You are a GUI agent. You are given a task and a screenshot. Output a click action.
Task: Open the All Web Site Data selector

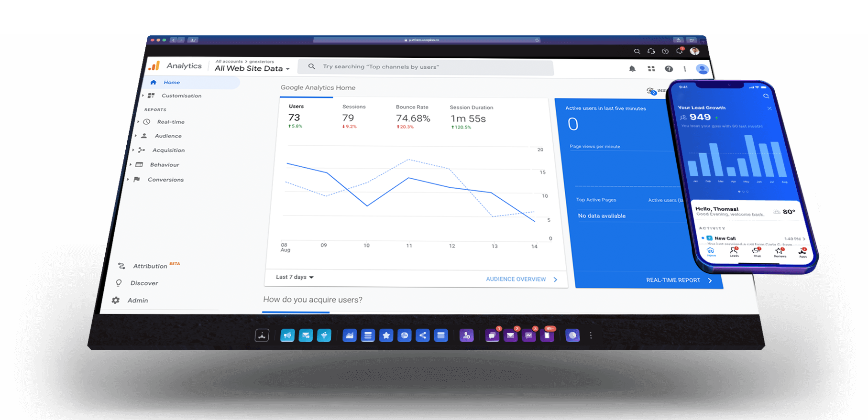point(252,68)
